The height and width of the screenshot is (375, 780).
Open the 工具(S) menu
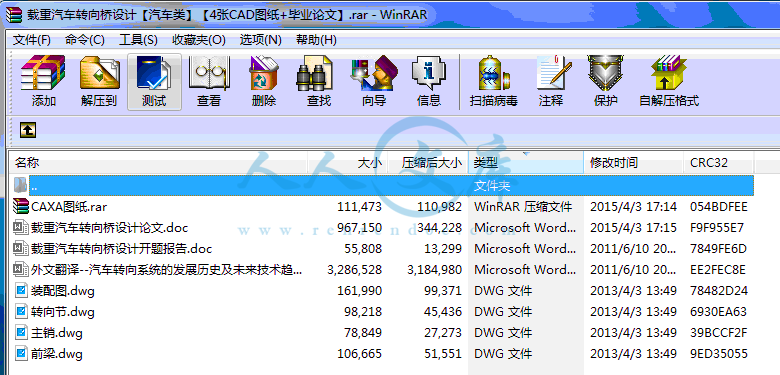click(x=138, y=40)
